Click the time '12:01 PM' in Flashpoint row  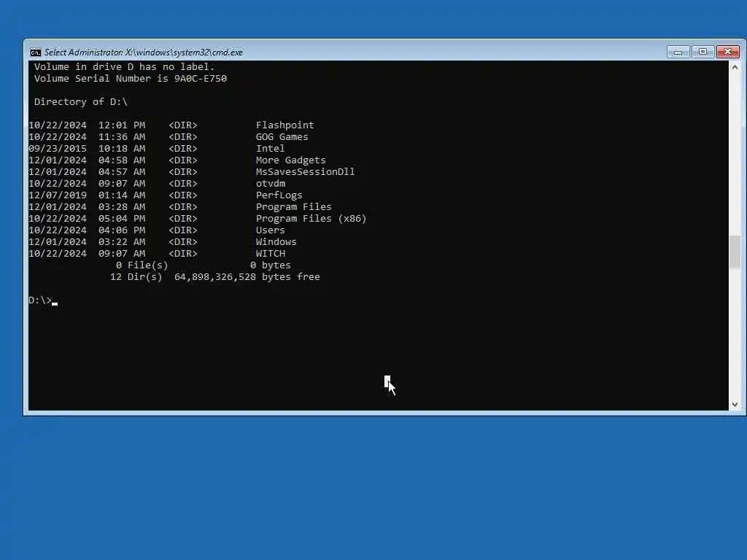pos(122,125)
